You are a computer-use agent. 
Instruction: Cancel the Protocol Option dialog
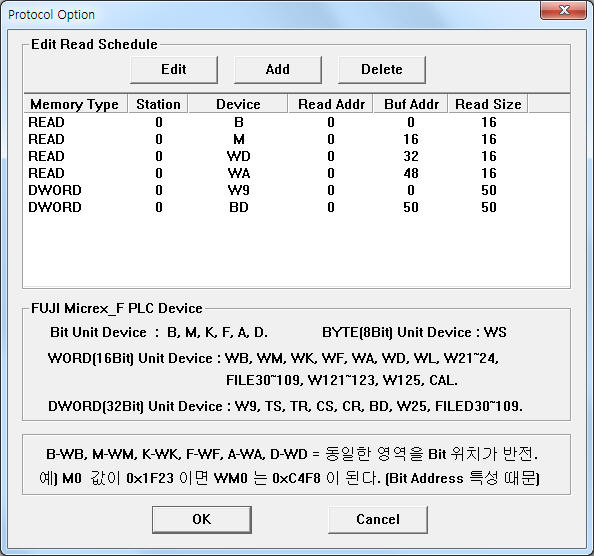(378, 519)
